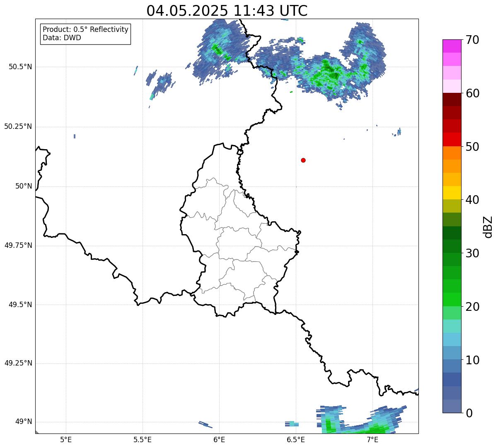Viewport: 498px width, 448px height.
Task: Click the colorbar tick label 20
Action: [x=472, y=307]
